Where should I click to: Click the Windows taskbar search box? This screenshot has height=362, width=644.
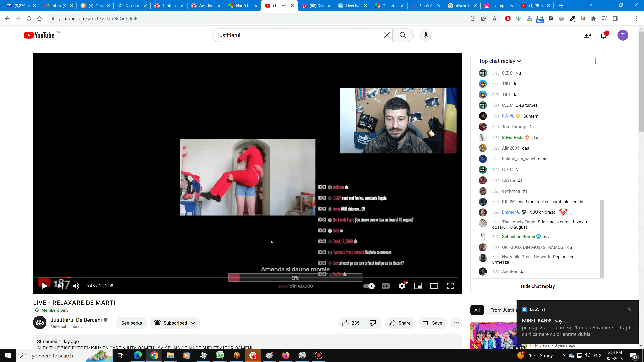pos(65,355)
